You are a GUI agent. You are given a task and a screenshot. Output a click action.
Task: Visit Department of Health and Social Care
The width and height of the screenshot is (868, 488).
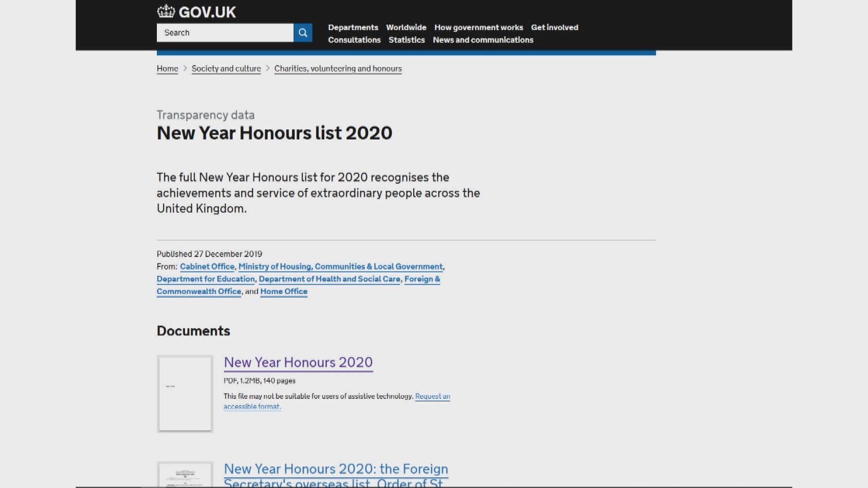click(x=329, y=279)
